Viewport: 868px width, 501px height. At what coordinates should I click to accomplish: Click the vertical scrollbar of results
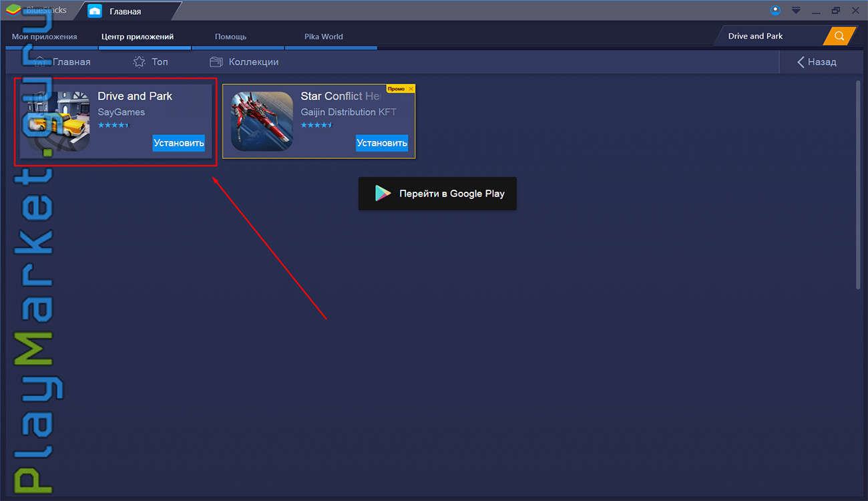[859, 185]
